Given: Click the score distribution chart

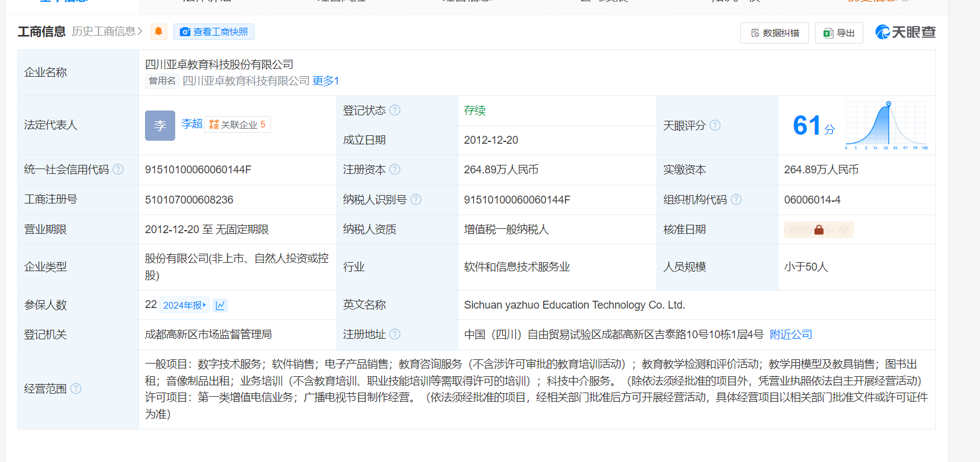Looking at the screenshot, I should 886,125.
